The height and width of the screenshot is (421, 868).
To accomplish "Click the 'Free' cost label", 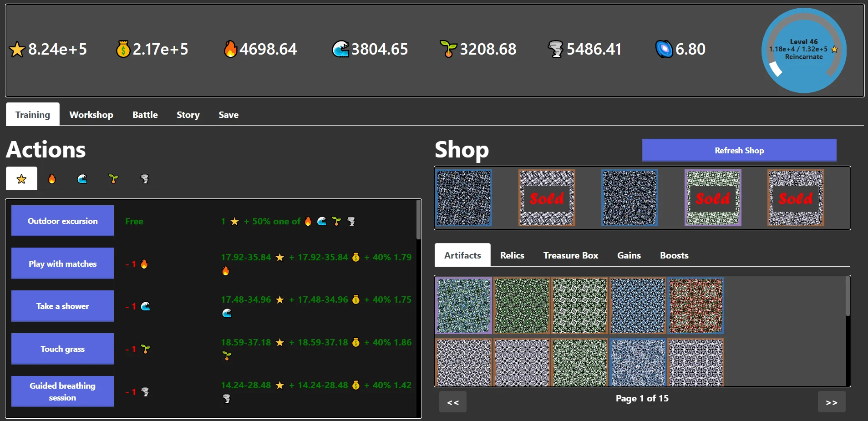I will [134, 221].
